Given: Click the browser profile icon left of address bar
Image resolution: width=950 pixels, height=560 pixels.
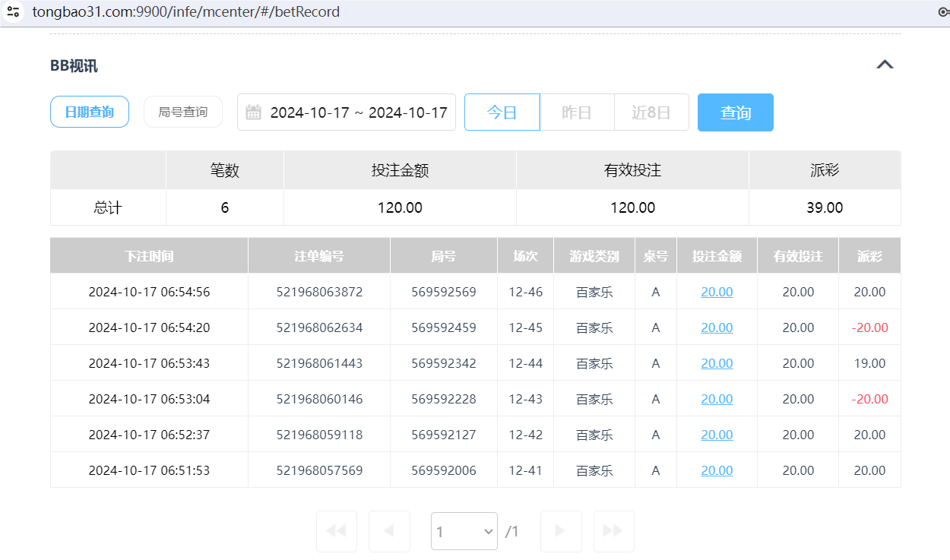Looking at the screenshot, I should [x=14, y=11].
